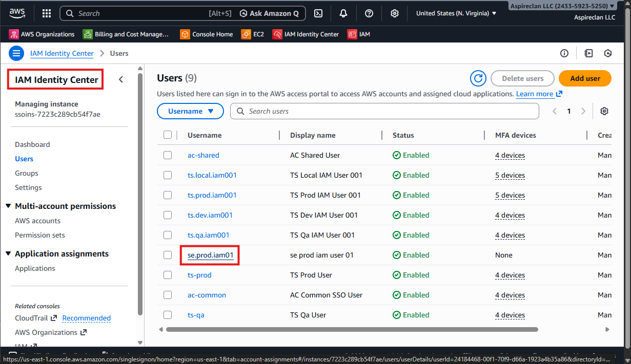This screenshot has height=364, width=631.
Task: Open CloudTrail related console link
Action: point(36,318)
